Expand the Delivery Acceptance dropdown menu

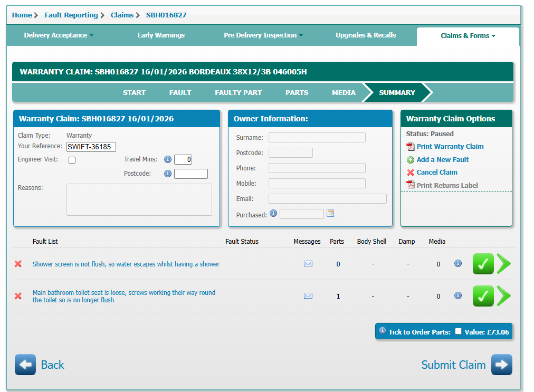click(59, 35)
